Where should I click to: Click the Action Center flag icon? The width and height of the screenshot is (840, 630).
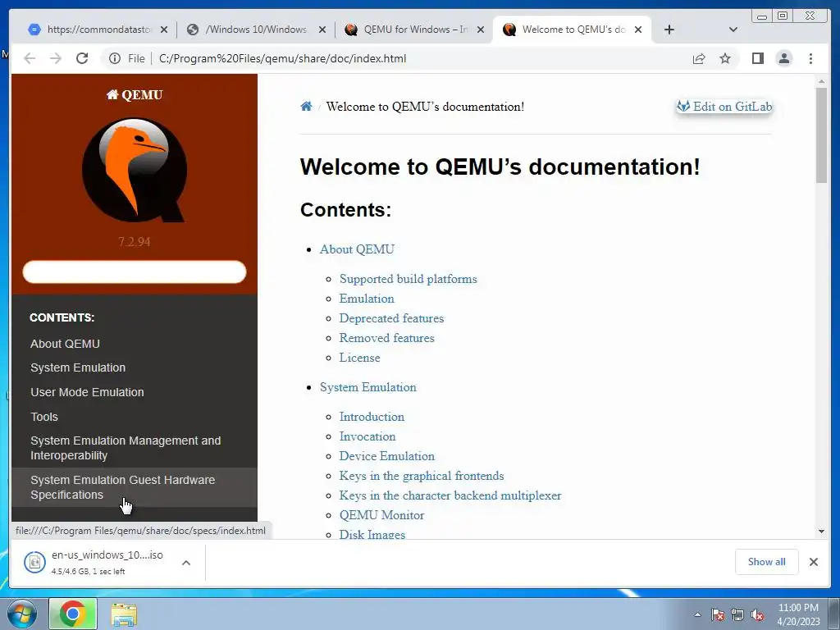(x=717, y=615)
